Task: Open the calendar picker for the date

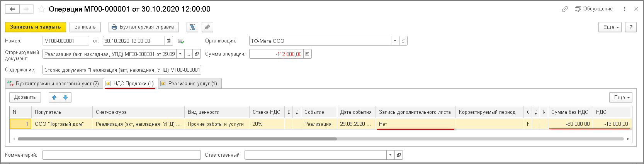Action: (x=169, y=41)
